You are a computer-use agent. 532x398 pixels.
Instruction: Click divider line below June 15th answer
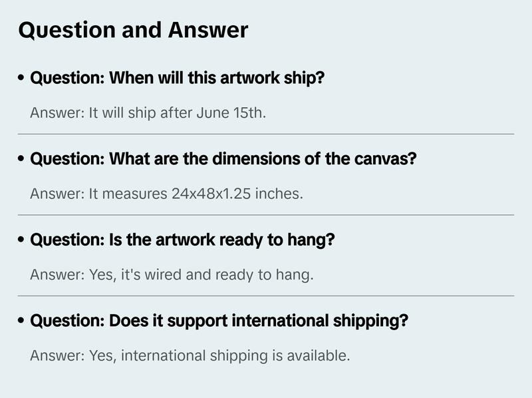[266, 134]
